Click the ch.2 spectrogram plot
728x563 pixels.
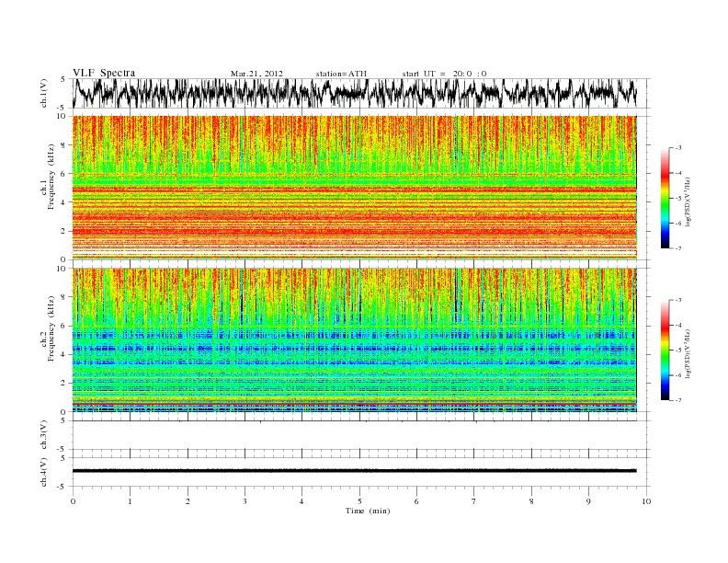coord(354,339)
